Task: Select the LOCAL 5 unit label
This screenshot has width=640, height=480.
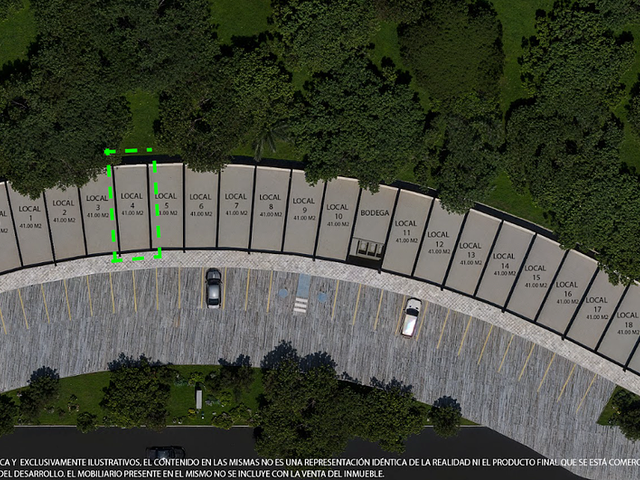Action: click(166, 200)
